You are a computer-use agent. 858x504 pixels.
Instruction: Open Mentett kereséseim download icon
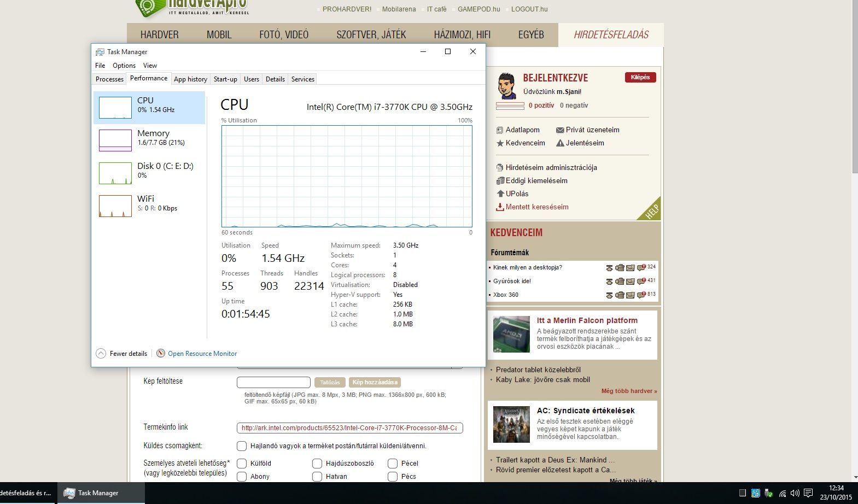click(x=500, y=207)
